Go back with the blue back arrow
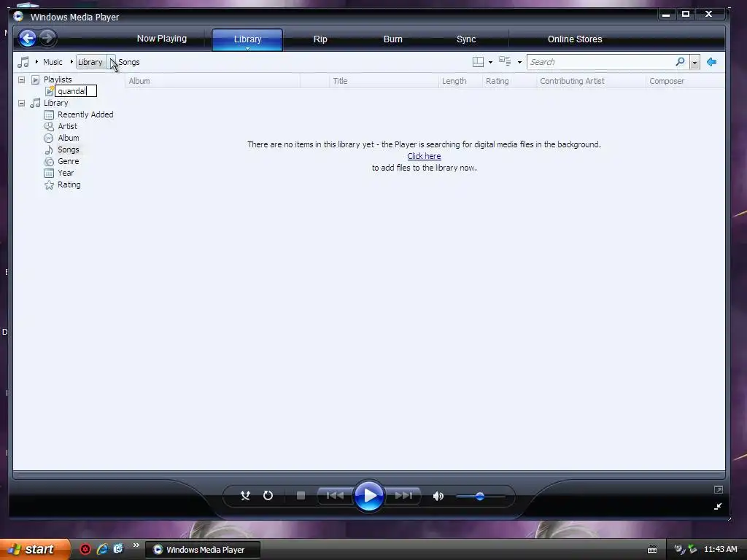747x560 pixels. 28,38
